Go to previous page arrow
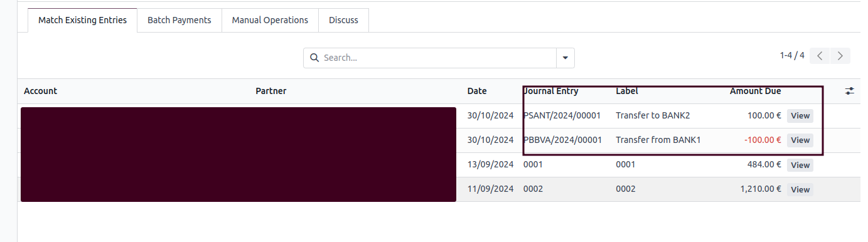The height and width of the screenshot is (242, 868). pos(820,55)
